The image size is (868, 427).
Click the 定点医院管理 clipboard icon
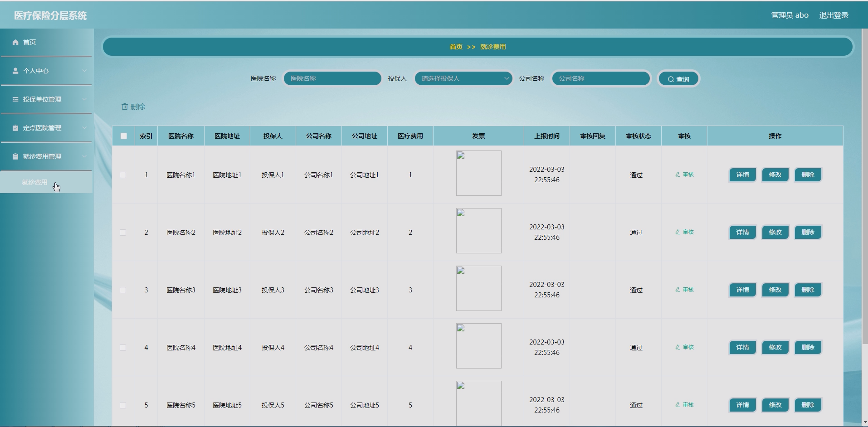pos(15,128)
